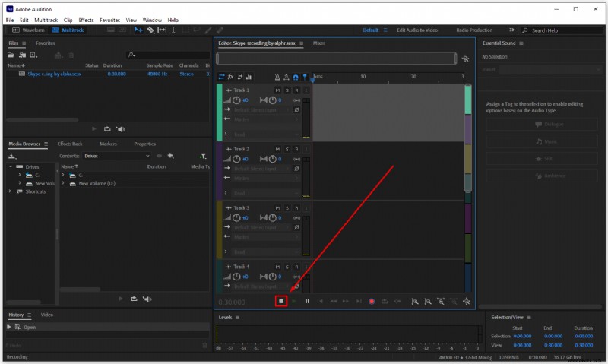Select the Edit Audio to Video workspace
This screenshot has width=608, height=364.
coord(417,30)
